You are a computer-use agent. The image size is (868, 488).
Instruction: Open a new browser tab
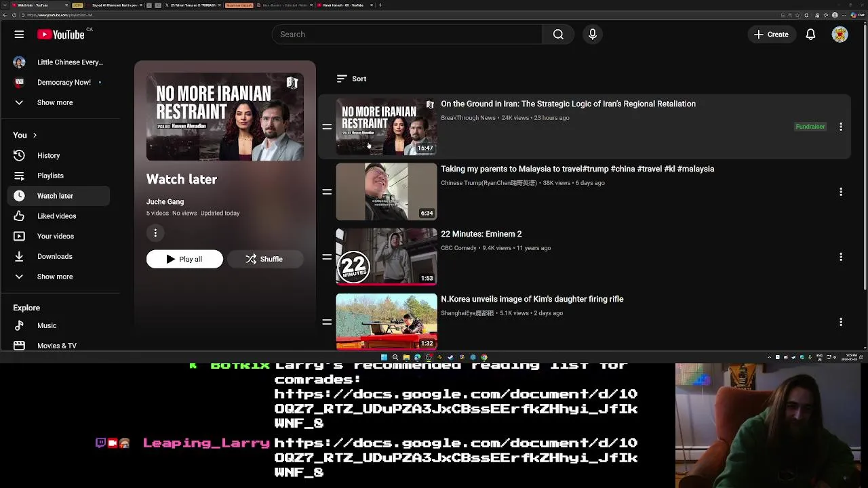click(x=380, y=5)
